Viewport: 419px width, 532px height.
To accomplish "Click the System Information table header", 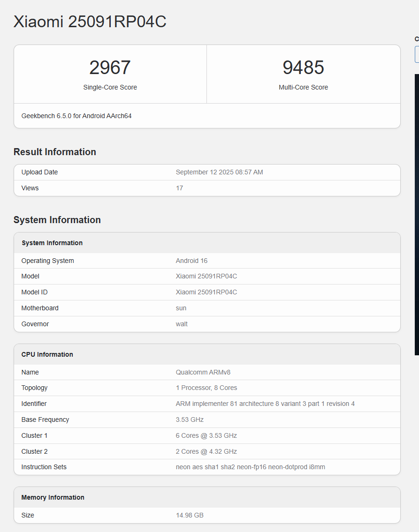I will click(x=52, y=243).
